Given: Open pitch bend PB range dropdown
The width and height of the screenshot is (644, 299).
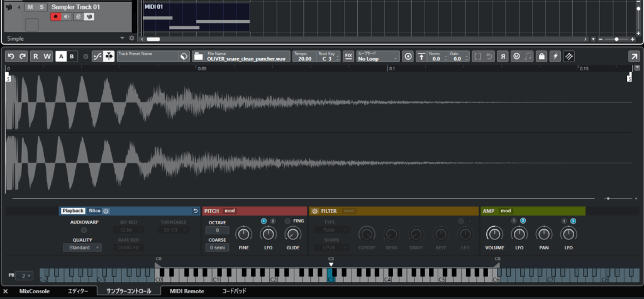Looking at the screenshot, I should pyautogui.click(x=25, y=276).
